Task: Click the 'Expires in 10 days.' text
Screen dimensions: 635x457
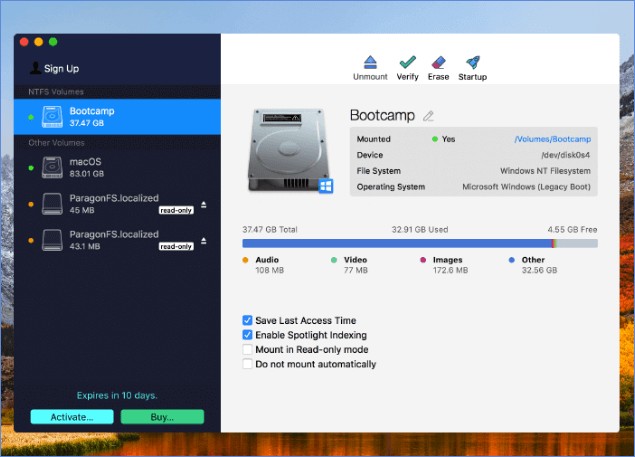Action: [117, 395]
